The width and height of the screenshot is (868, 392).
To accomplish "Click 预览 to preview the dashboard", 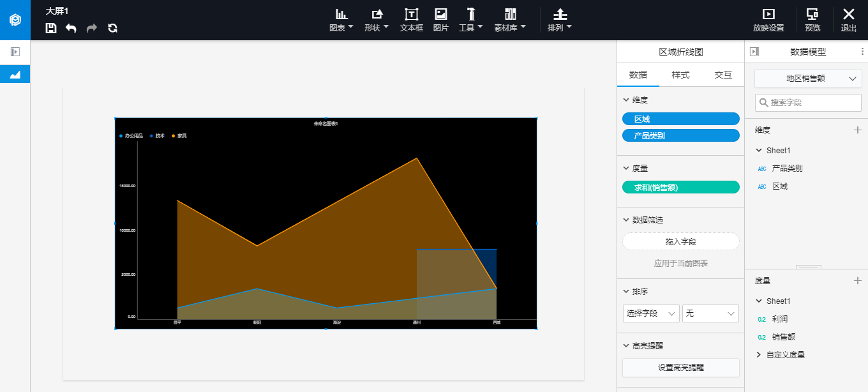I will [812, 20].
